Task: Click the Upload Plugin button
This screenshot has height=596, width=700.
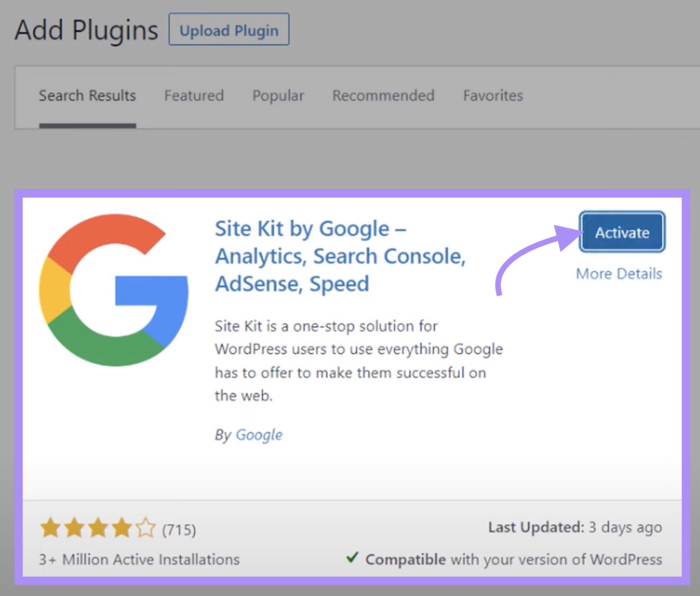Action: [228, 30]
